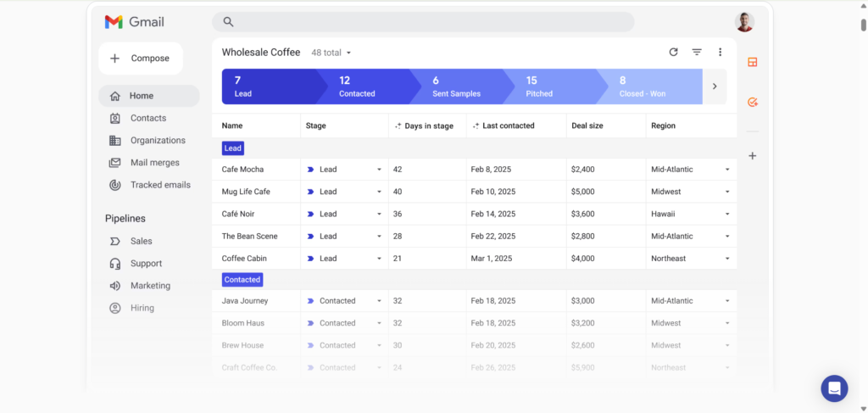Click the orange layout panel icon
The height and width of the screenshot is (413, 868).
pos(753,62)
